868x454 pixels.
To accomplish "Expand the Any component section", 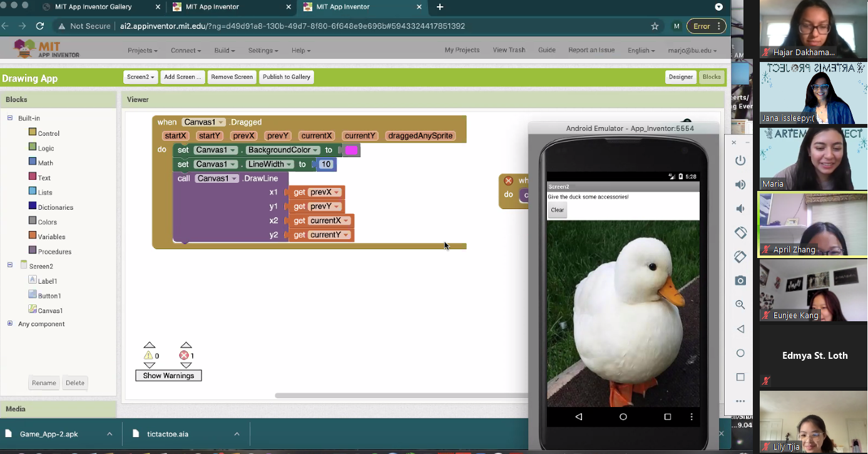I will pos(10,324).
